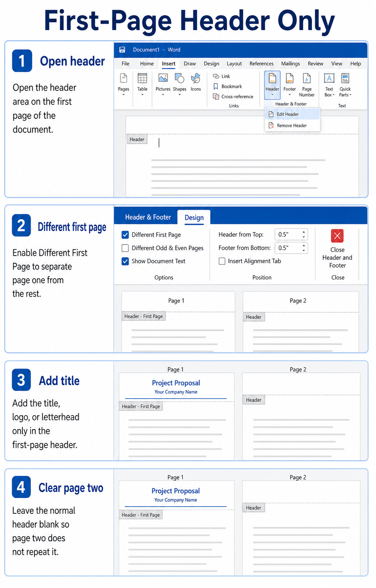Open the Help ribbon tab
Screen dimensions: 376x588
point(355,64)
